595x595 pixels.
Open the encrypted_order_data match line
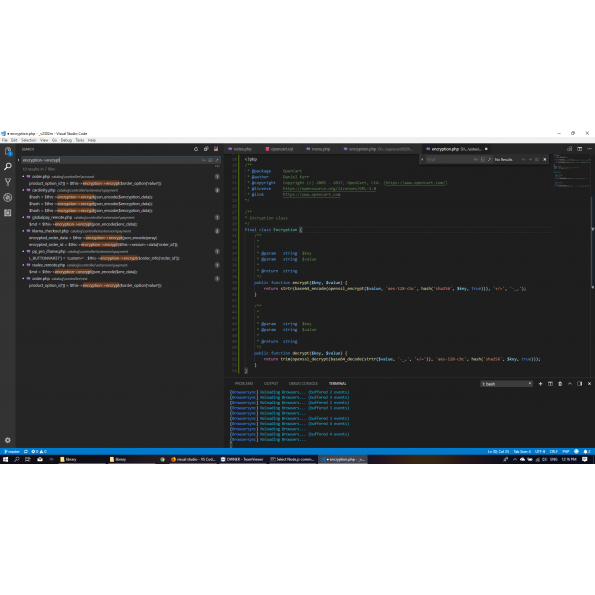point(93,238)
